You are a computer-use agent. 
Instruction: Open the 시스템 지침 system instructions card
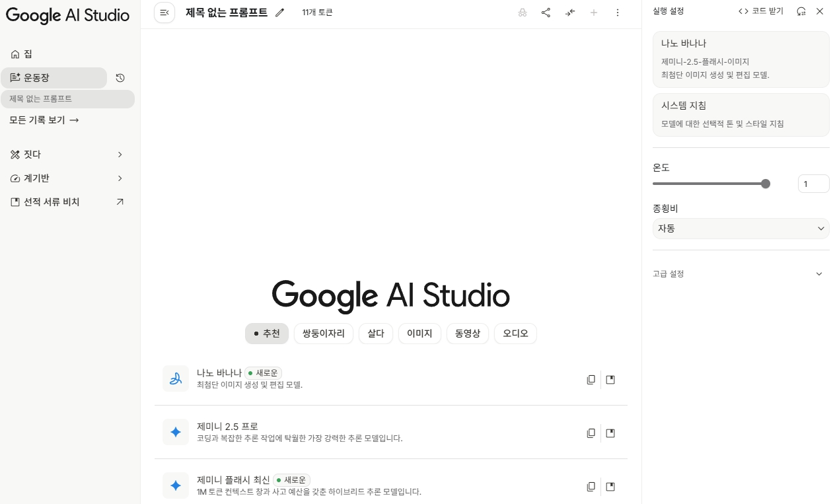(741, 115)
